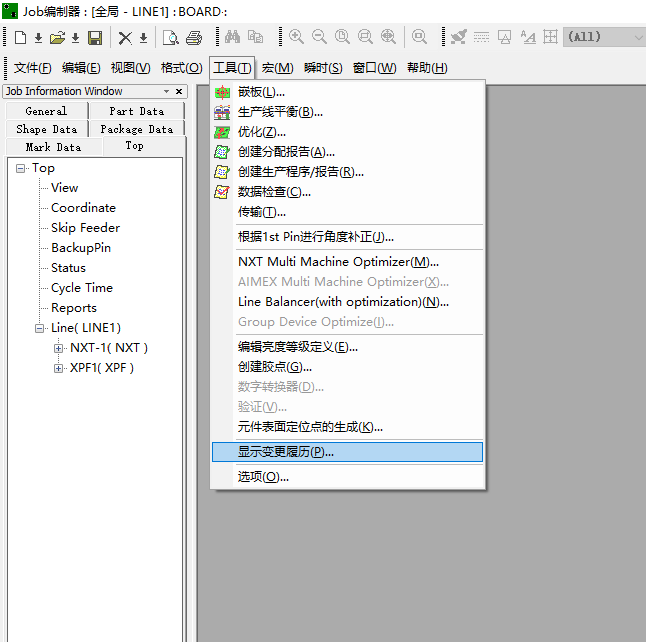This screenshot has height=642, width=646.
Task: Select 数据检查(C) data check item
Action: point(274,192)
